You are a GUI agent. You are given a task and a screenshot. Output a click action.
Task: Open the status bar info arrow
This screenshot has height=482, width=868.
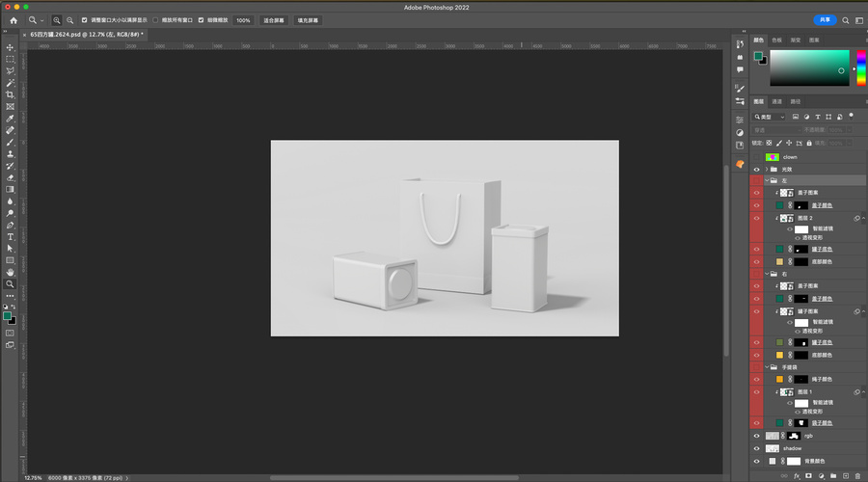126,478
